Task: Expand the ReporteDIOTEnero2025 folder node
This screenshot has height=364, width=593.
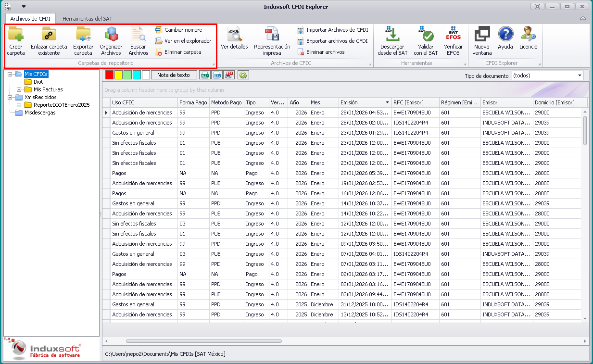Action: point(19,105)
